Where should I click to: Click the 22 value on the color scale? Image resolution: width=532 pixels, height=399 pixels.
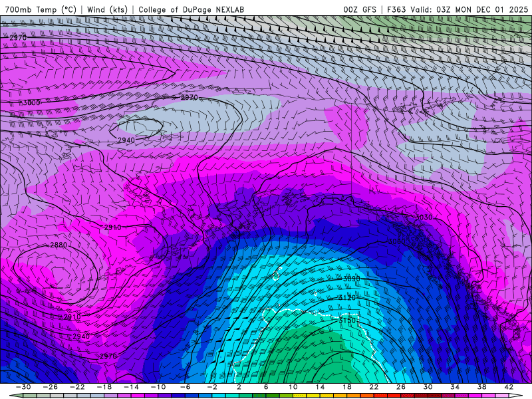click(x=374, y=387)
